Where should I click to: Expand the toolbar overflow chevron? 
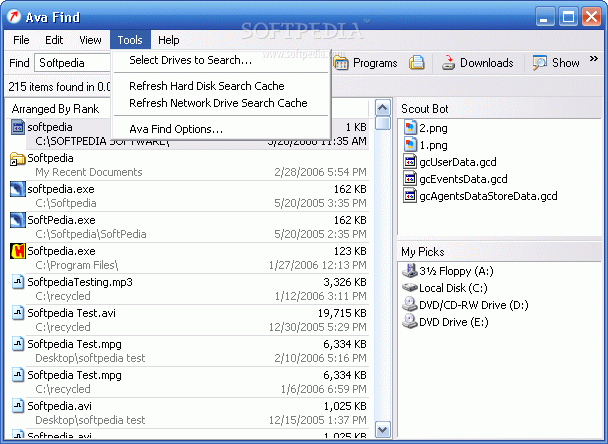pos(594,59)
